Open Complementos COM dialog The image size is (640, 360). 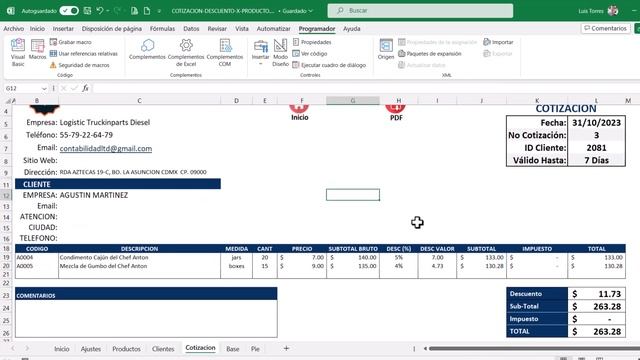(x=225, y=52)
